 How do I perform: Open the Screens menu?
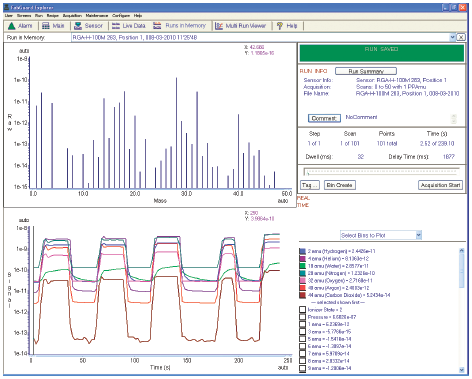(x=24, y=15)
